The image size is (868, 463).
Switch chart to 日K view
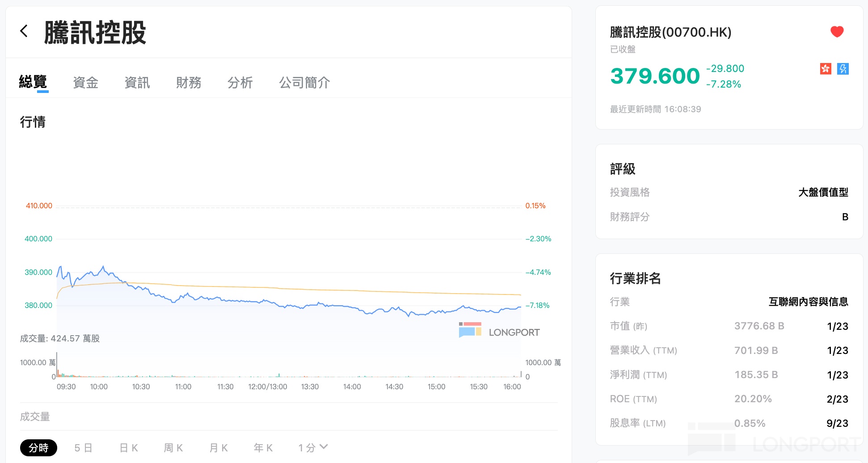[x=129, y=448]
